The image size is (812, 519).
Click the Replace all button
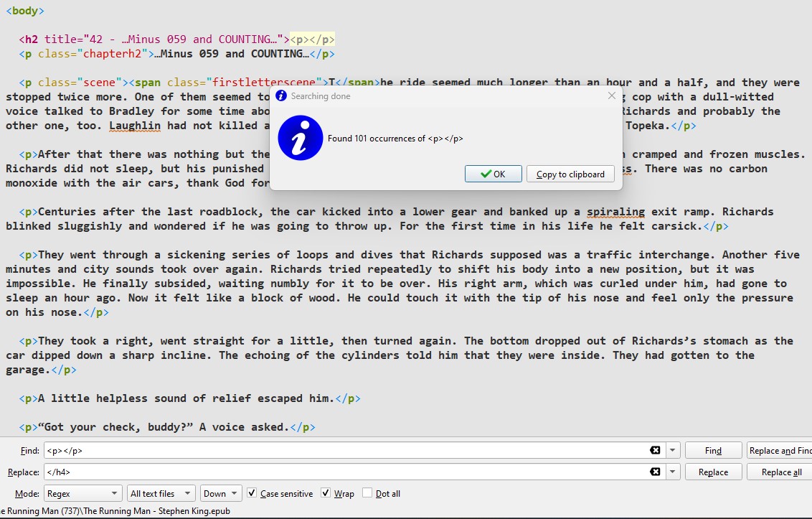click(781, 472)
